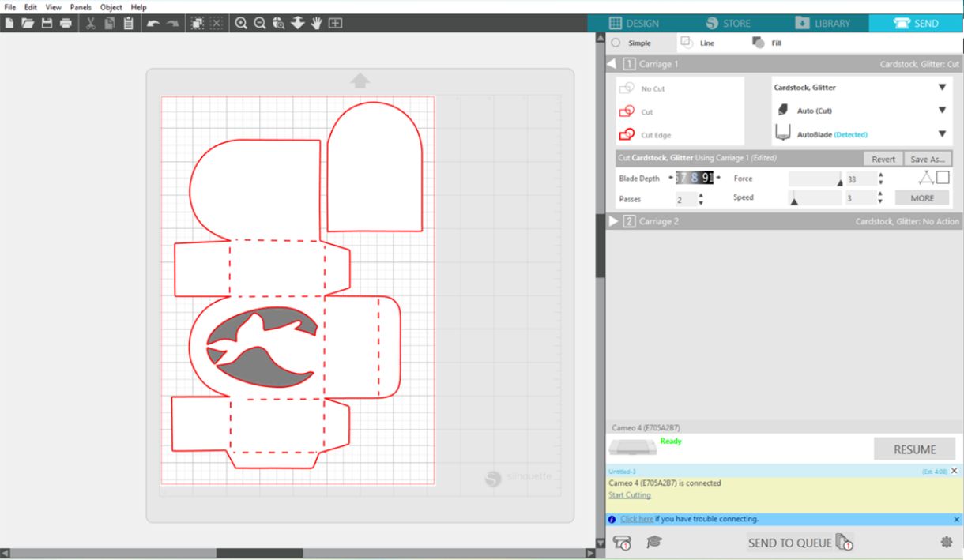The height and width of the screenshot is (560, 964).
Task: Expand the Carriage 2 section
Action: [x=614, y=221]
